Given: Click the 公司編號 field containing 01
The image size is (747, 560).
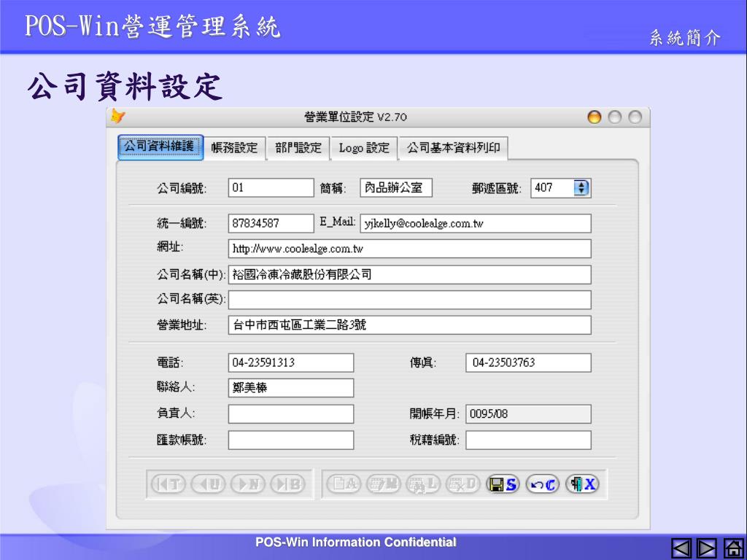Looking at the screenshot, I should click(271, 187).
